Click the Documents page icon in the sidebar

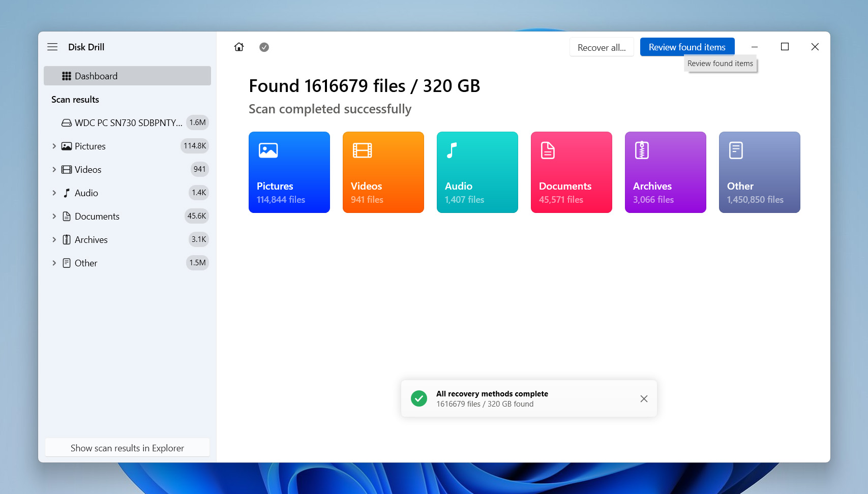pos(67,217)
